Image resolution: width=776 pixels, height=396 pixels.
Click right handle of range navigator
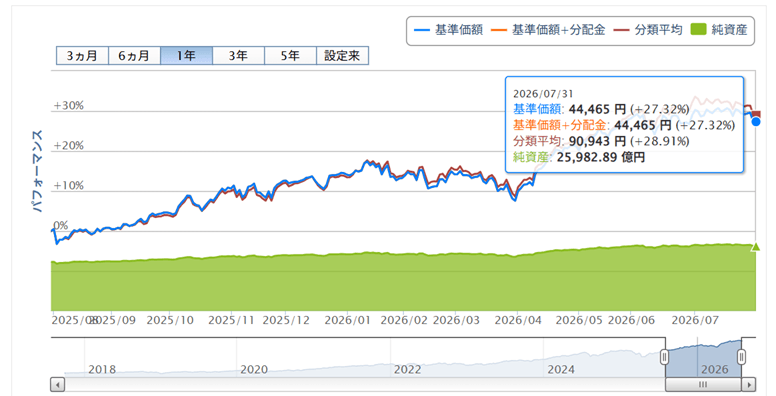(x=741, y=356)
